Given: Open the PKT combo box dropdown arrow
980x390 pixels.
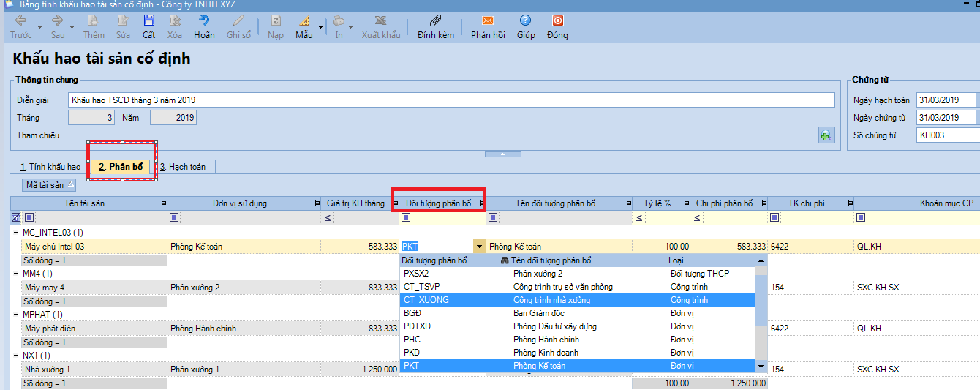Looking at the screenshot, I should pyautogui.click(x=479, y=247).
